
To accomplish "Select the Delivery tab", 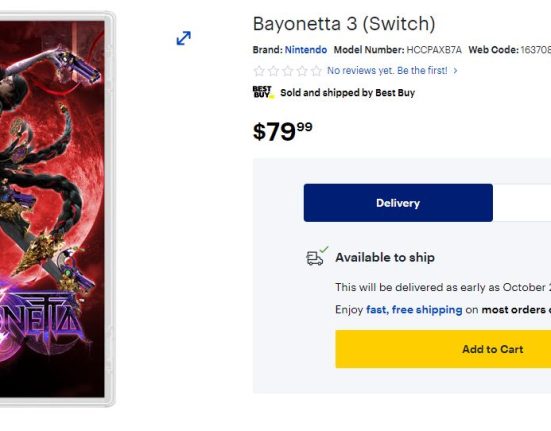I will [398, 203].
